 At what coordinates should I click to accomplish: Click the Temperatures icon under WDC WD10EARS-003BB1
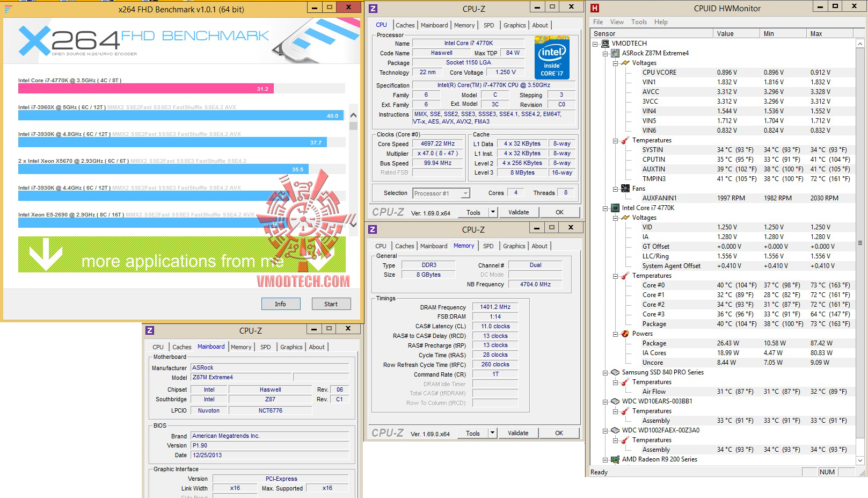[625, 411]
